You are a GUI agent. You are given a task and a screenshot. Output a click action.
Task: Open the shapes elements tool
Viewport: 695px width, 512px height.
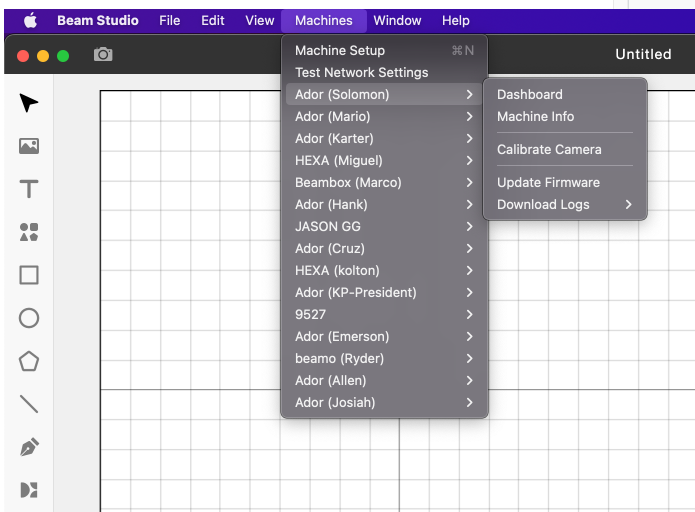[x=29, y=232]
